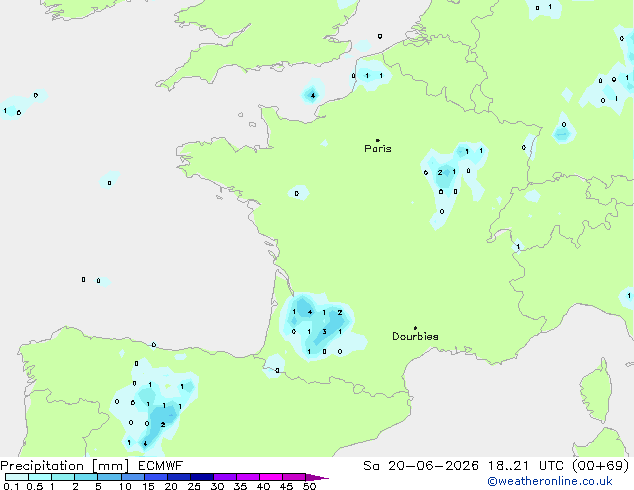Viewport: 634px width, 490px height.
Task: Click the legend scale label 50
Action: pos(309,486)
